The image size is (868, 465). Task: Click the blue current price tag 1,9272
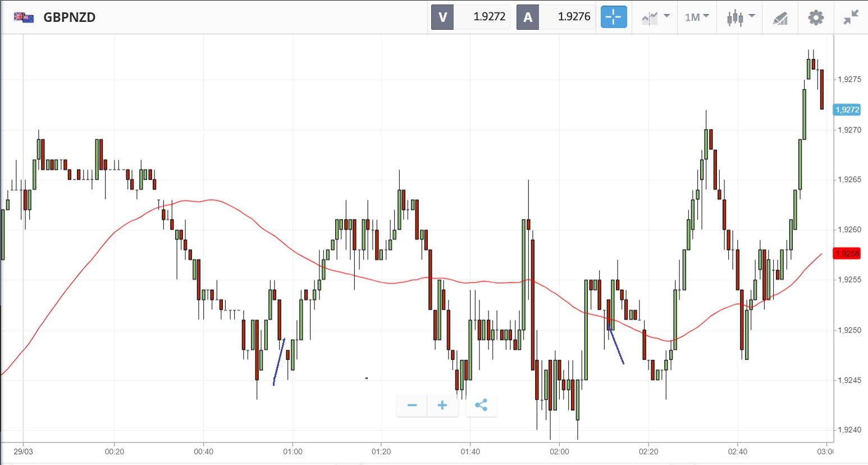[x=847, y=110]
